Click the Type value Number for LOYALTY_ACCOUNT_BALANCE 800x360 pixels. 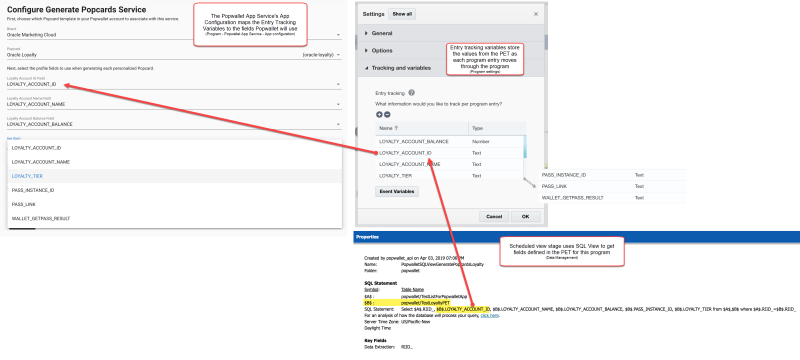(x=481, y=141)
